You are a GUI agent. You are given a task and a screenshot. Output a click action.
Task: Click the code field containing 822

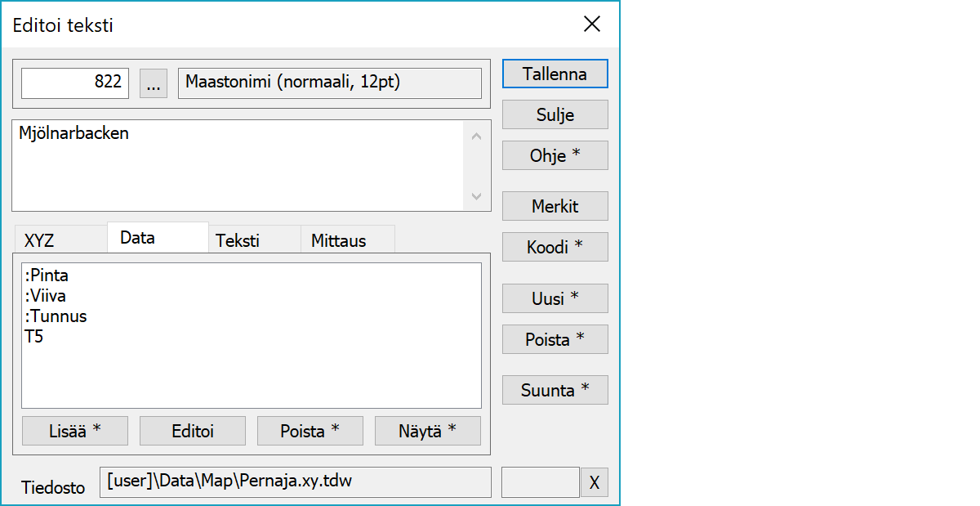75,83
